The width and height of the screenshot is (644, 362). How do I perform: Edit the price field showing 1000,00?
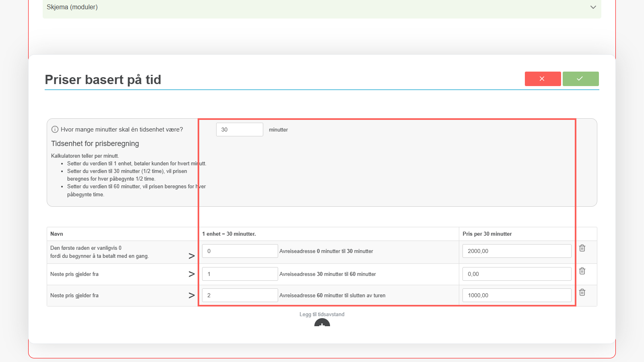click(517, 295)
